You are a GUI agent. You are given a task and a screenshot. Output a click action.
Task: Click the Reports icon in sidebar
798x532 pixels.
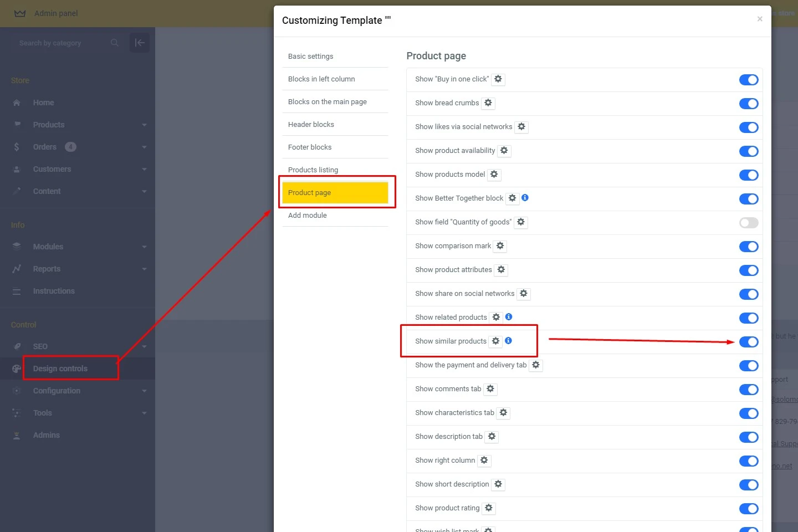click(x=17, y=269)
